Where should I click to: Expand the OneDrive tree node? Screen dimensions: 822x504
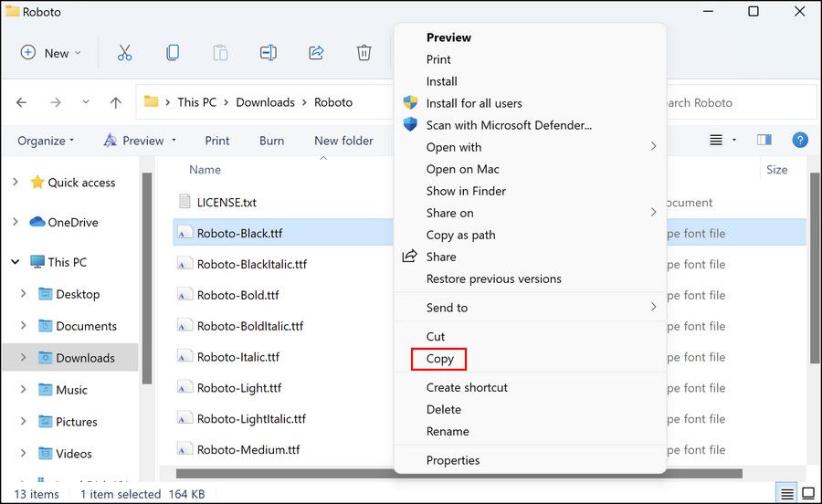click(x=16, y=222)
